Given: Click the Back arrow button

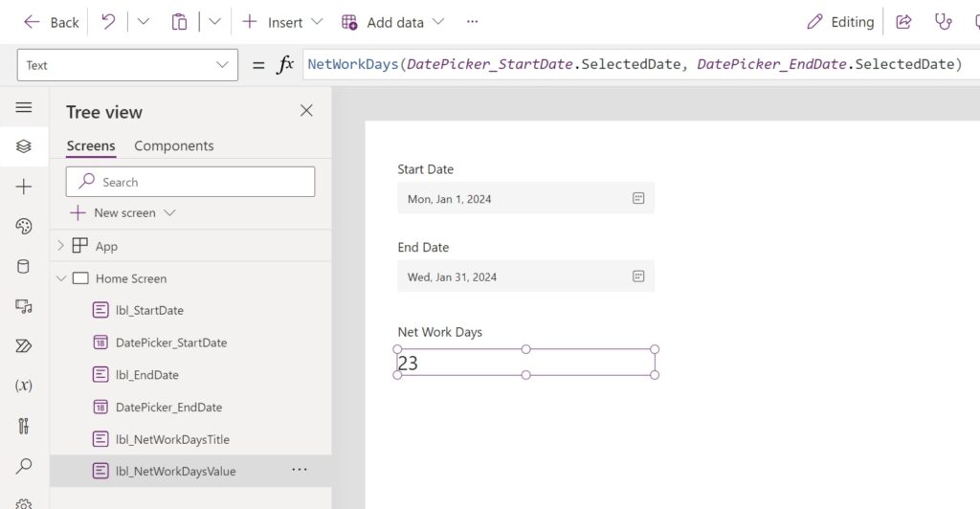Looking at the screenshot, I should click(52, 22).
